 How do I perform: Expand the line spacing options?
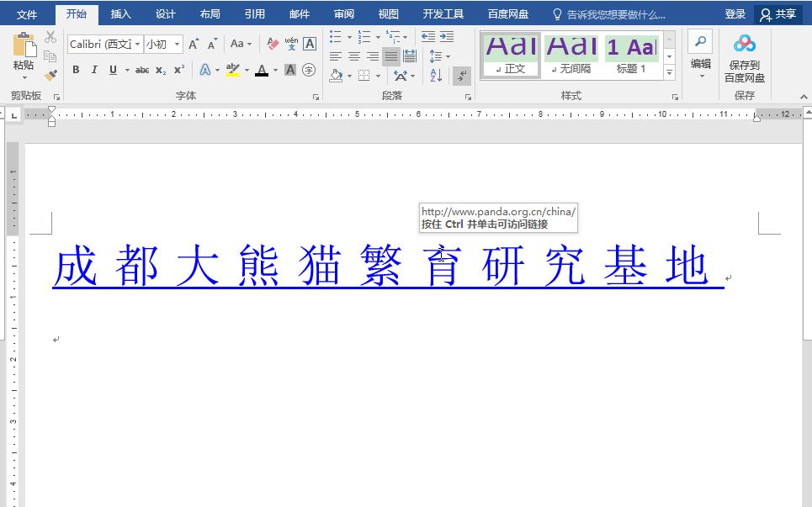(447, 55)
